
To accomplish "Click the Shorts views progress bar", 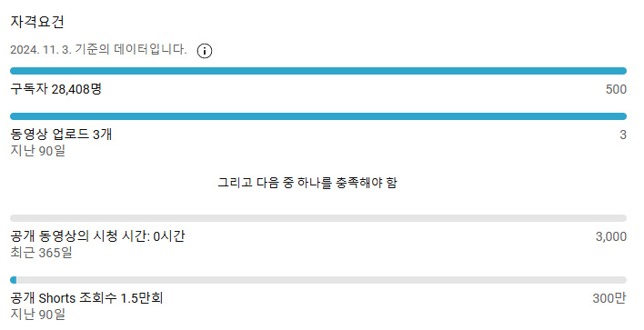I will (318, 280).
